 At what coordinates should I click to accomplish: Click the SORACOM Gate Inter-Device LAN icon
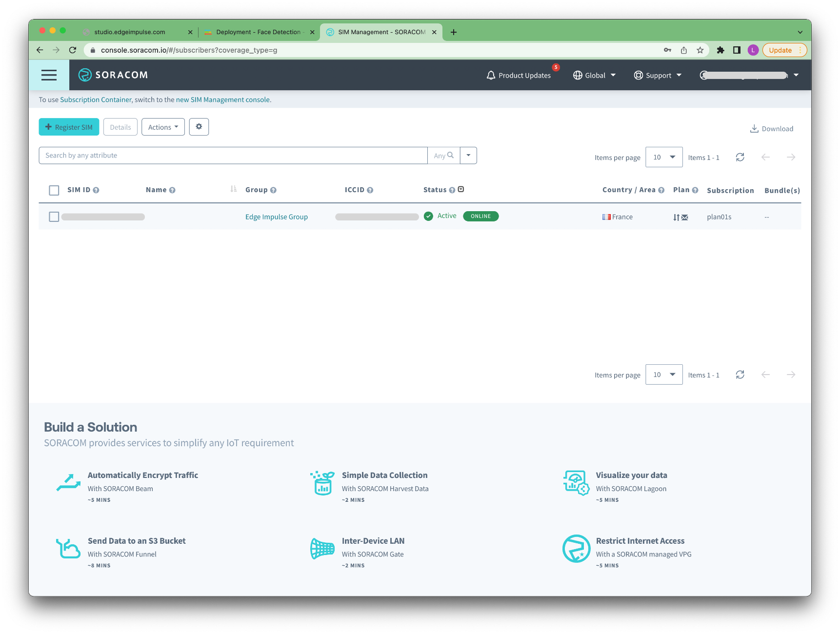tap(322, 549)
